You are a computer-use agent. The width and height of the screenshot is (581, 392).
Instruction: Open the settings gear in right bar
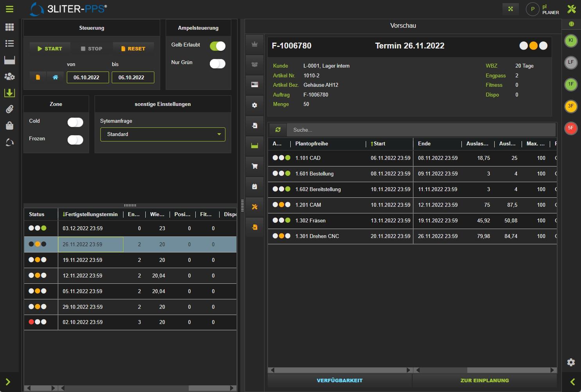click(x=571, y=362)
